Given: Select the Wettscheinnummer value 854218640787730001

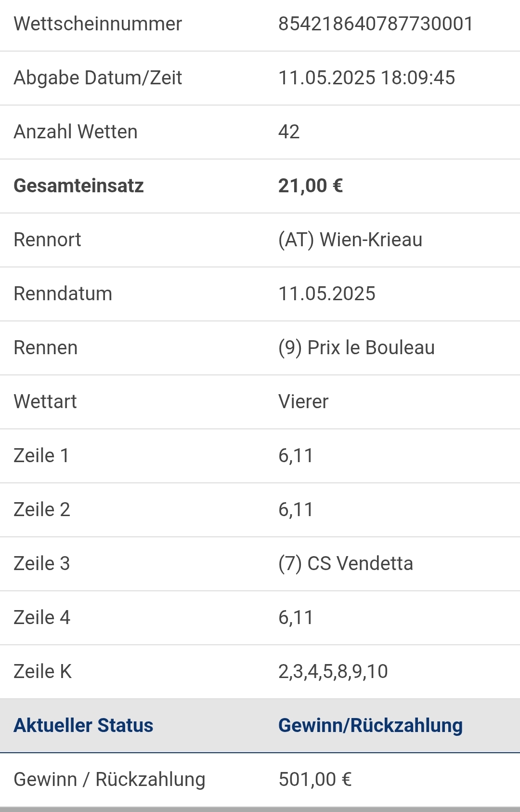Looking at the screenshot, I should point(376,24).
